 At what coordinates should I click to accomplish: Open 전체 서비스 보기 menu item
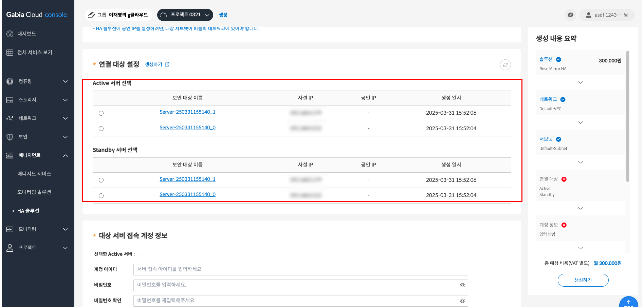coord(35,52)
